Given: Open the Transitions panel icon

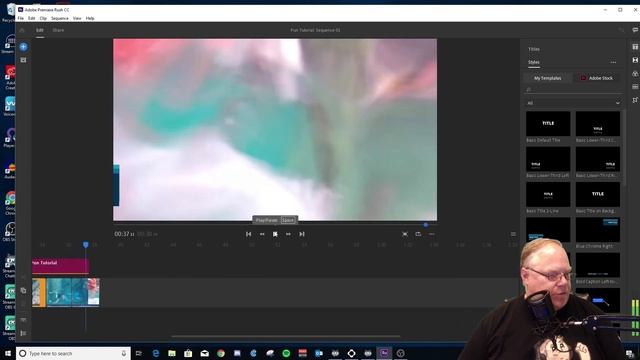Looking at the screenshot, I should point(635,60).
